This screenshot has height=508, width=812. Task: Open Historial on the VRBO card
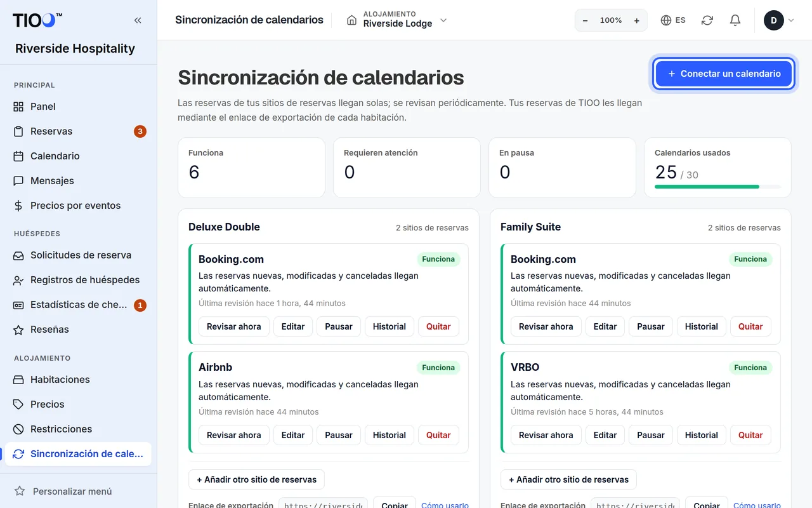click(702, 435)
